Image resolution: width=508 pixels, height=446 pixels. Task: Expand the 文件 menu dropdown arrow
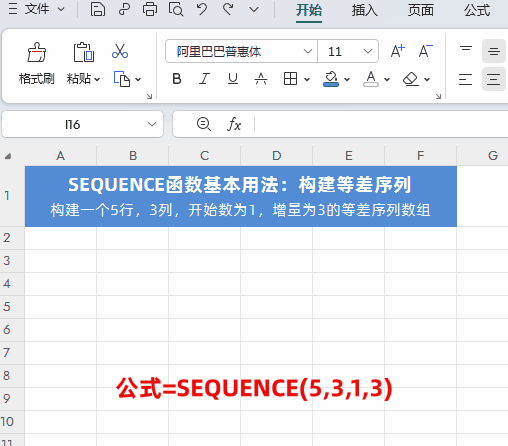pyautogui.click(x=61, y=9)
